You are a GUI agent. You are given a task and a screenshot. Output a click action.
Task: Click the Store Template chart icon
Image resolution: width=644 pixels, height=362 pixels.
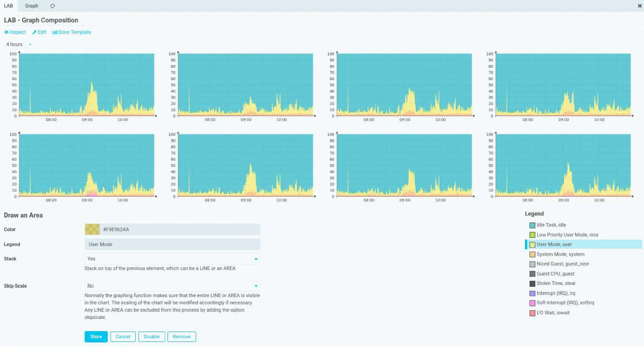[55, 32]
